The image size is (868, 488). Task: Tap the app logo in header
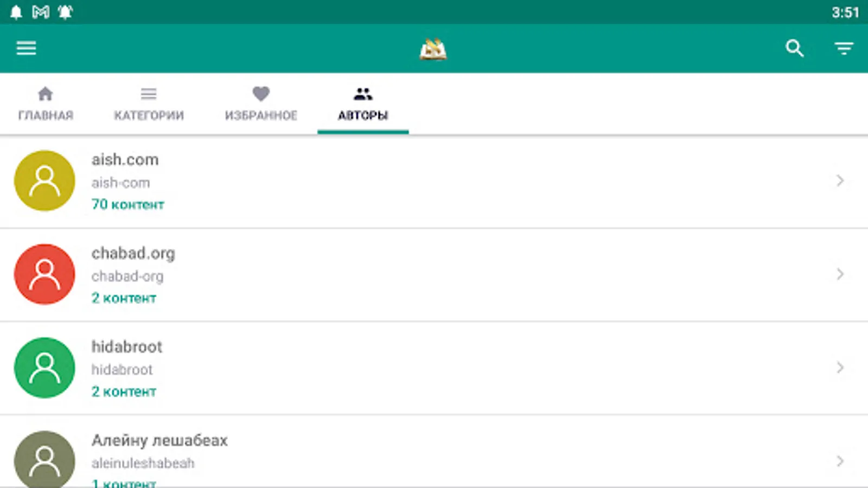click(433, 49)
